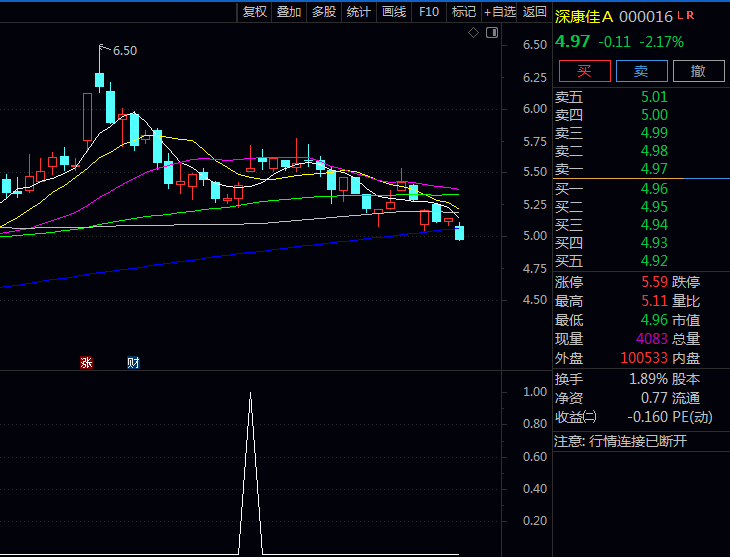The image size is (730, 557).
Task: Click the red L badge beside stock code
Action: pyautogui.click(x=681, y=15)
